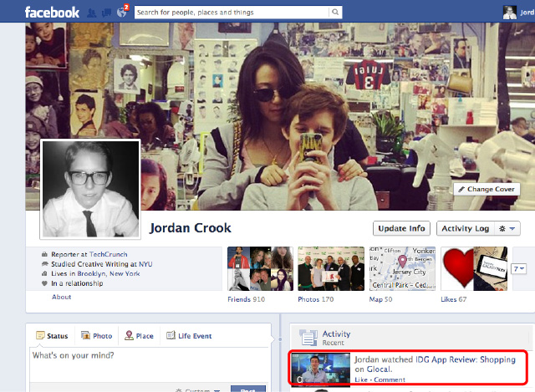Open the TechCrunch link
Image resolution: width=535 pixels, height=392 pixels.
coord(108,254)
